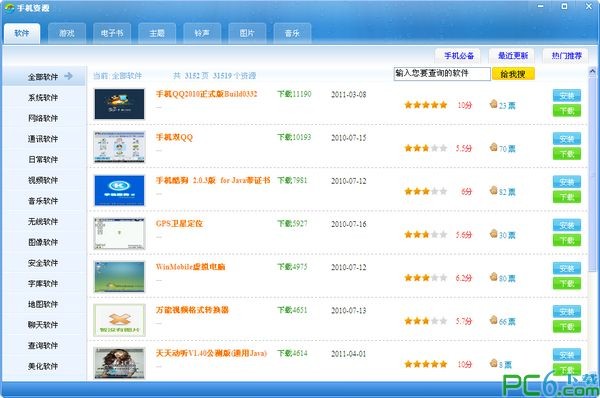Show the 最近更新 list
Viewport: 600px width, 398px height.
(513, 56)
